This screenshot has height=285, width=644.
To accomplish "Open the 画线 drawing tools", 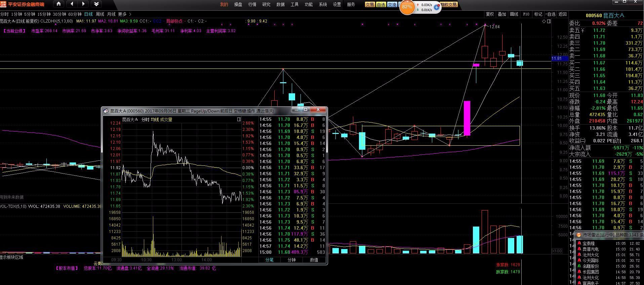I will (514, 14).
